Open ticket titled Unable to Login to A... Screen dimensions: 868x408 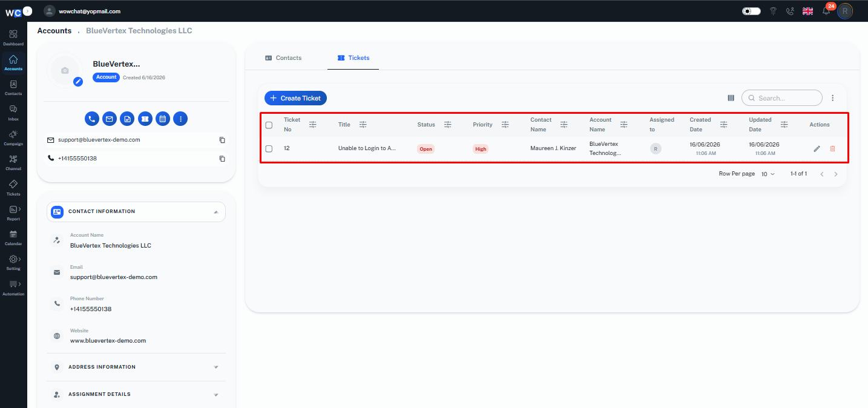click(x=367, y=148)
